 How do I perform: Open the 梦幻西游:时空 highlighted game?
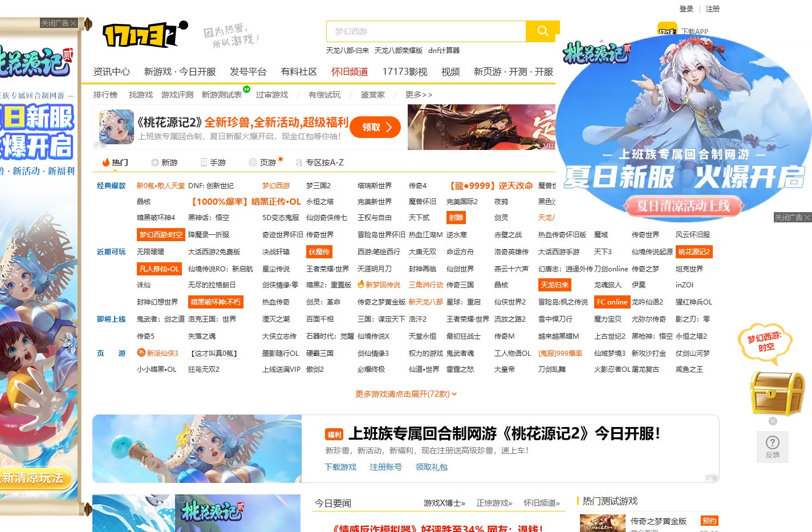pyautogui.click(x=161, y=235)
